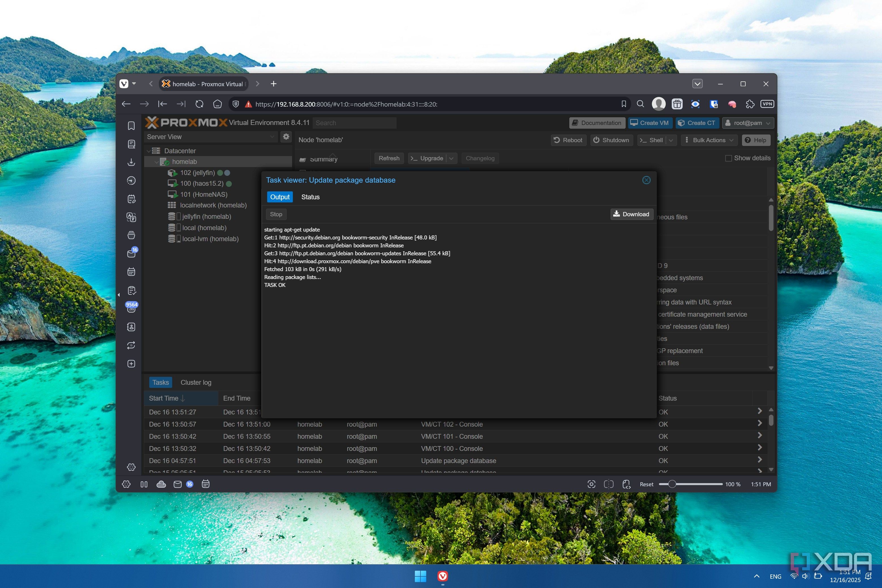Toggle page tiling icon in status bar
This screenshot has width=882, height=588.
(609, 484)
